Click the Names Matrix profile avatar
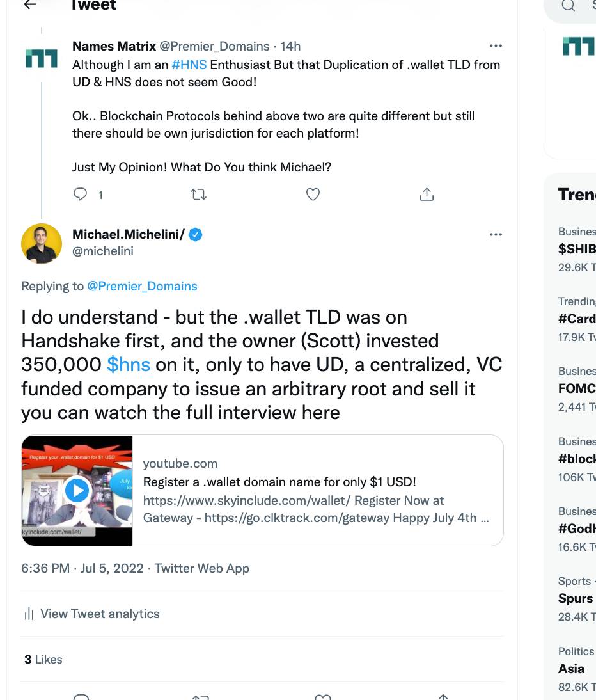 (x=42, y=59)
